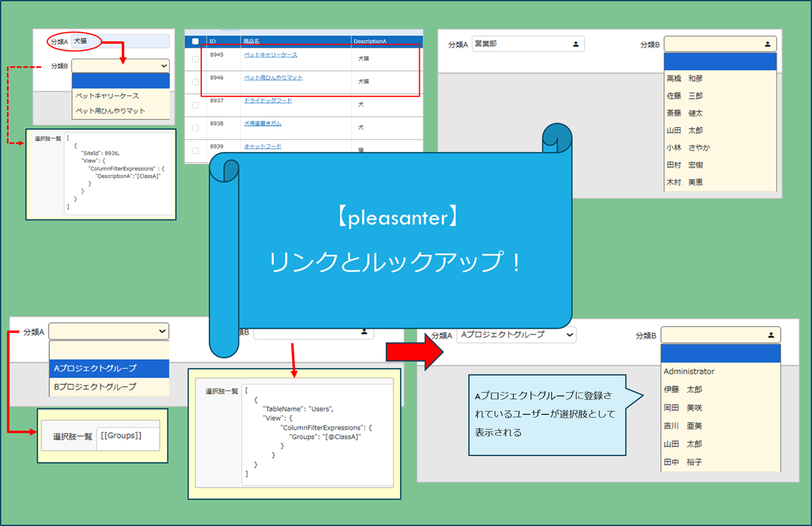Select Administrator in the user options list

tap(689, 371)
